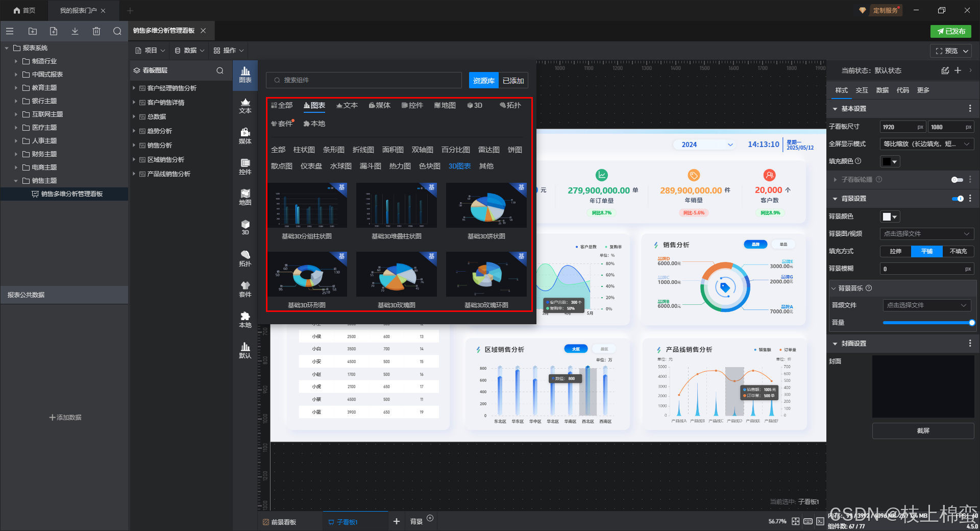Click the edit state icon beside 默认状态

pos(945,70)
